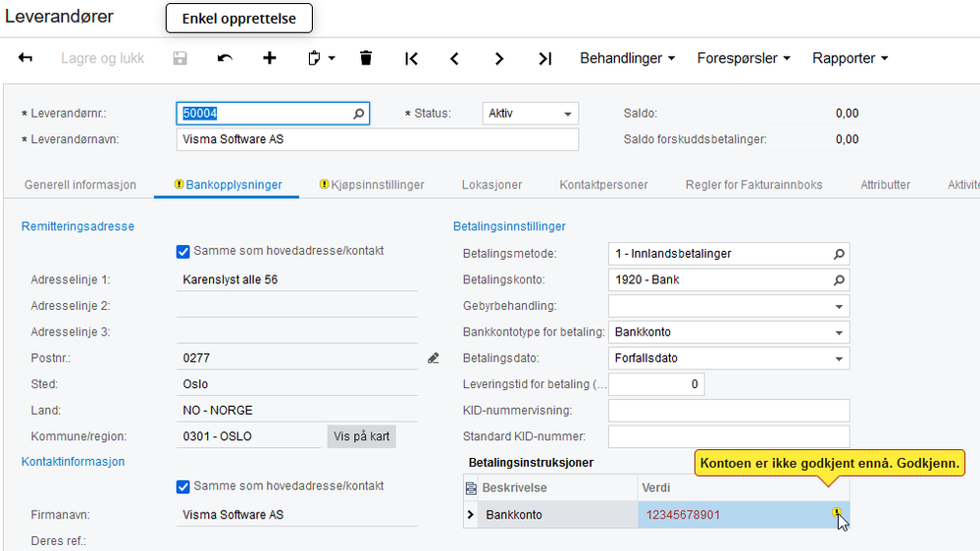Uncheck Samme som hovedadresse/kontakt under Remitteringsadresse
Image resolution: width=980 pixels, height=551 pixels.
182,251
